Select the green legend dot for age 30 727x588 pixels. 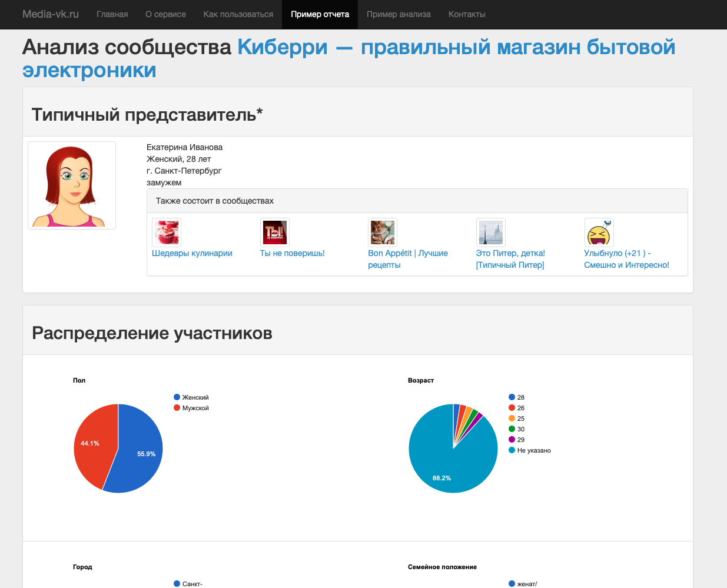[512, 429]
